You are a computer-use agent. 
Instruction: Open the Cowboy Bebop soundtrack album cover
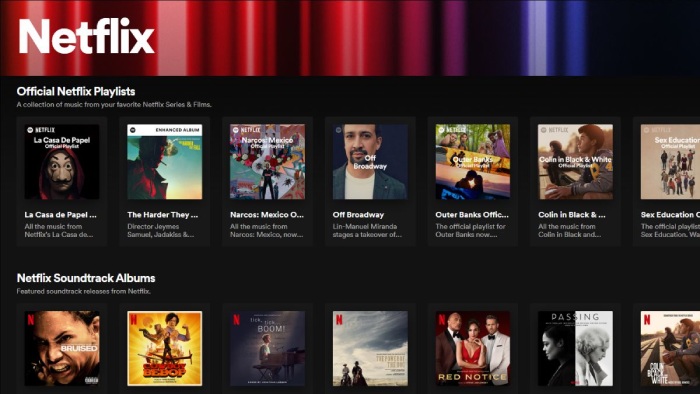pos(164,348)
